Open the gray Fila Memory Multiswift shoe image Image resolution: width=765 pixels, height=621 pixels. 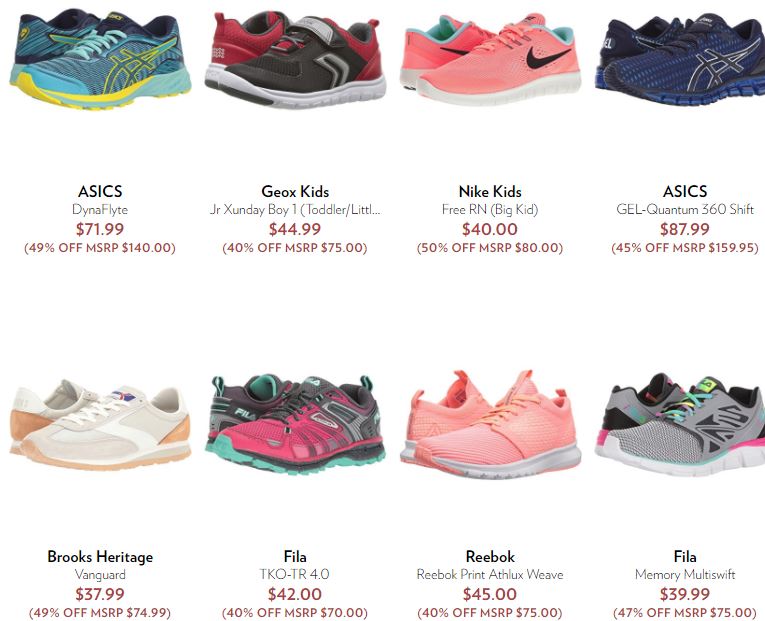[680, 424]
